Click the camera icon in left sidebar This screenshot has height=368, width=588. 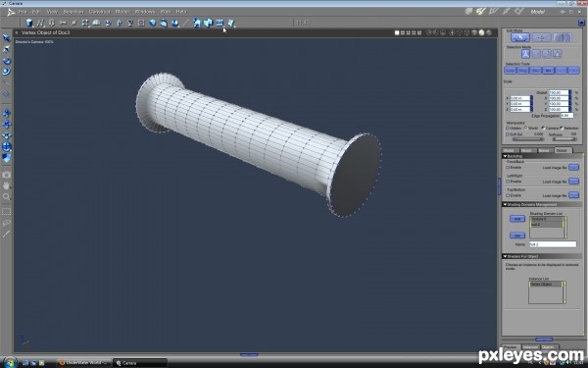pyautogui.click(x=7, y=175)
